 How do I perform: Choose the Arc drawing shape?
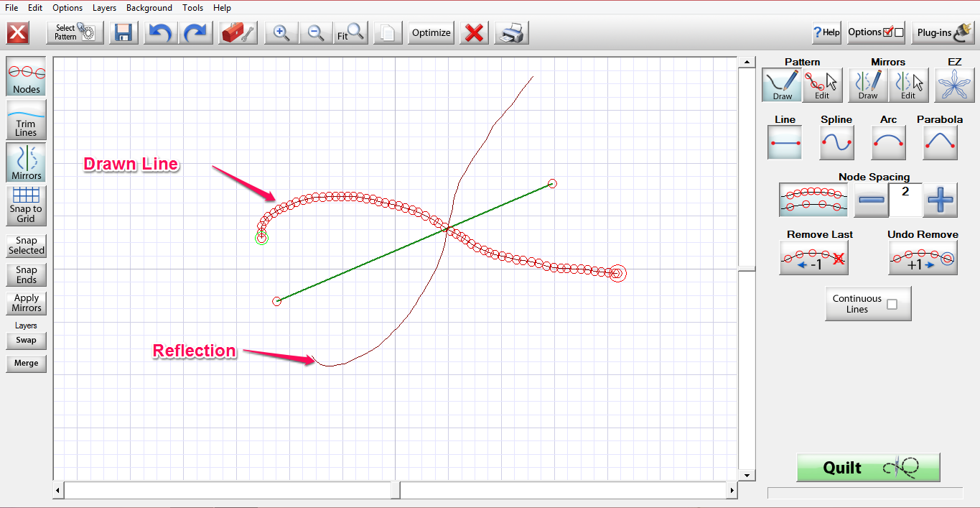click(x=888, y=142)
